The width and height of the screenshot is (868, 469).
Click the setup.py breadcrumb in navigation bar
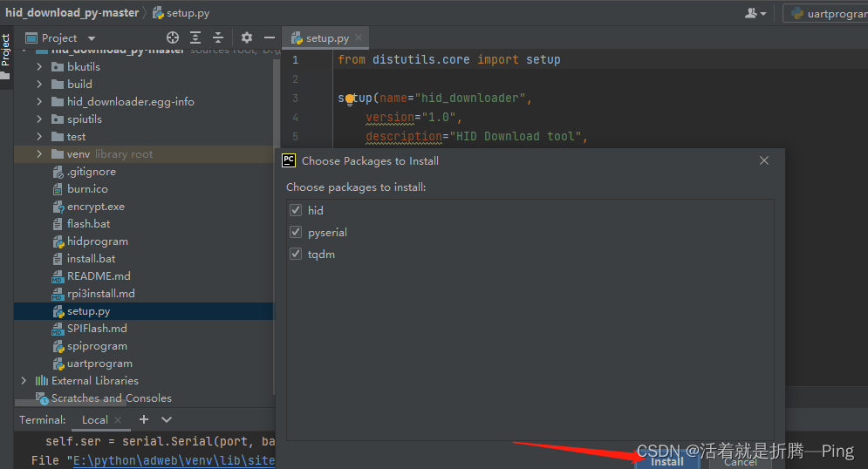coord(181,13)
